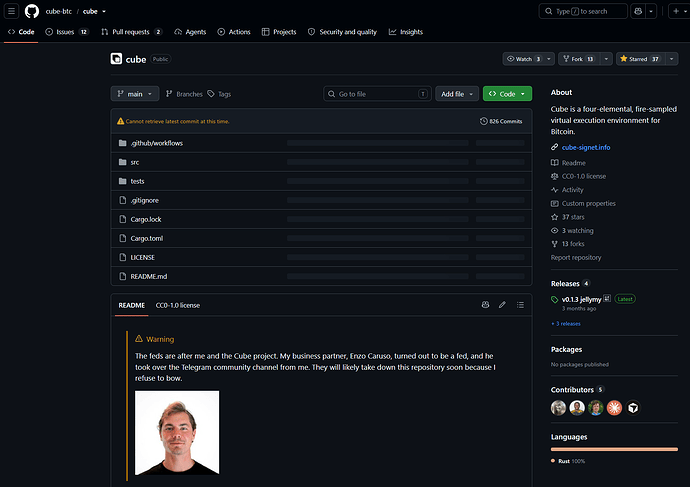Click the Report repository link

576,257
